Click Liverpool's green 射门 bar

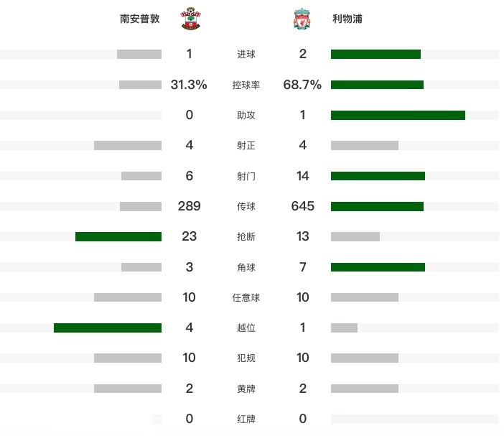[x=378, y=176]
